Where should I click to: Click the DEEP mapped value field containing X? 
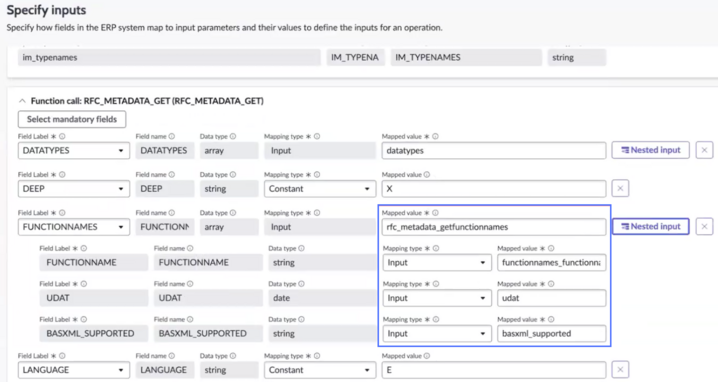click(x=494, y=189)
